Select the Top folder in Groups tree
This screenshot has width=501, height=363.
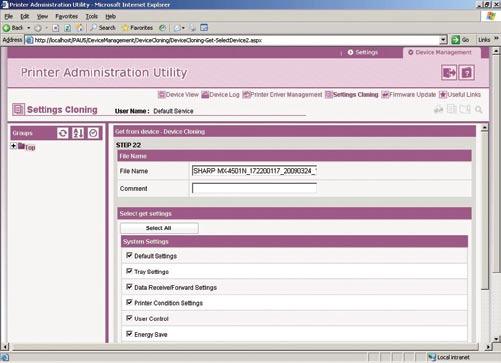coord(27,147)
